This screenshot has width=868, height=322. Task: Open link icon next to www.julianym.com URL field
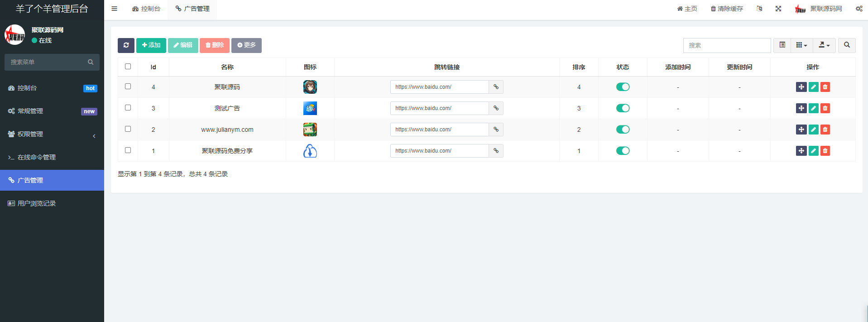496,130
